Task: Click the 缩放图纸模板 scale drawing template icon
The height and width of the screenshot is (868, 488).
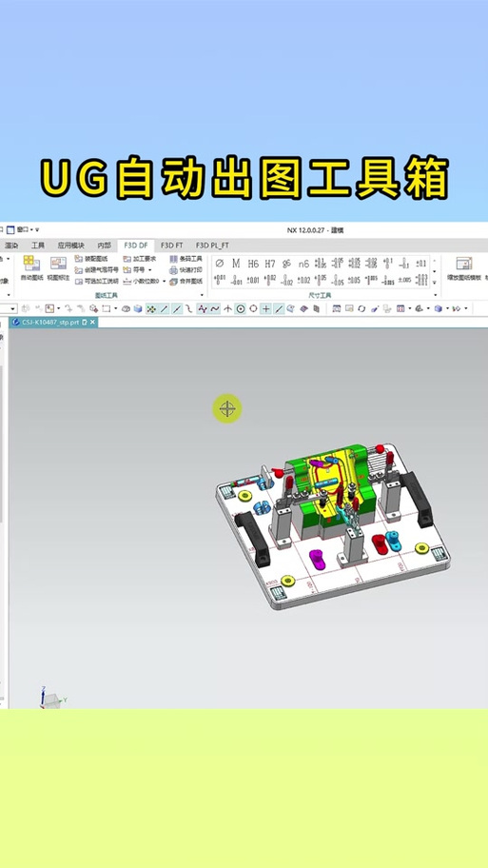Action: [463, 268]
